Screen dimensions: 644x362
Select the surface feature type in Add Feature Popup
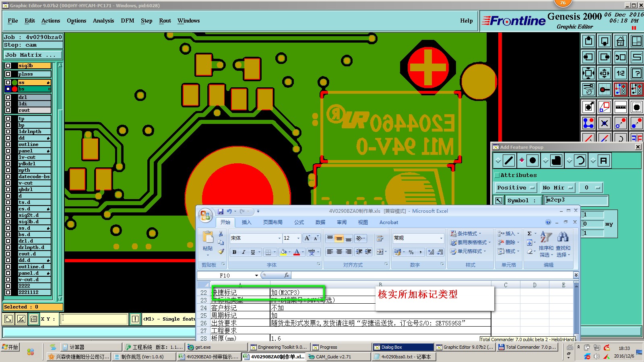point(556,161)
